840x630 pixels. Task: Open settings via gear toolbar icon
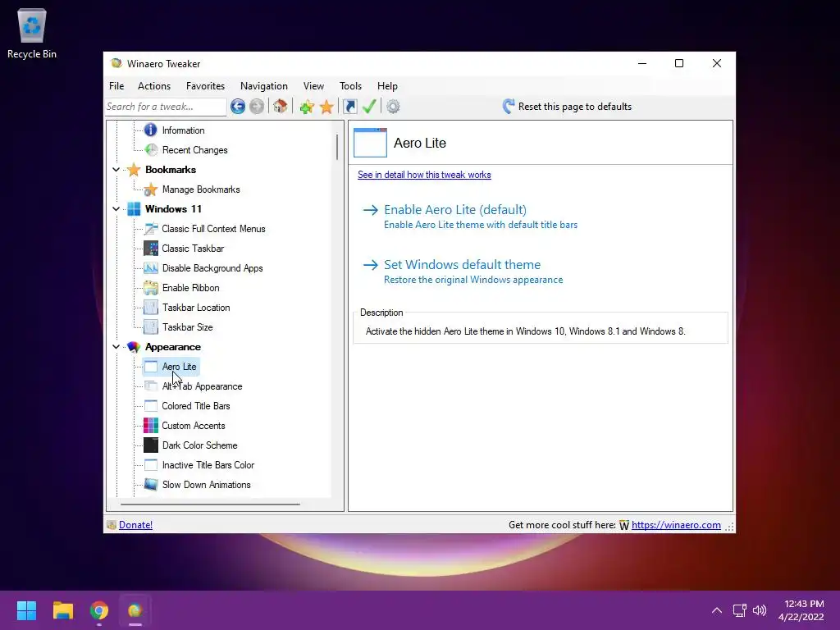click(x=393, y=107)
